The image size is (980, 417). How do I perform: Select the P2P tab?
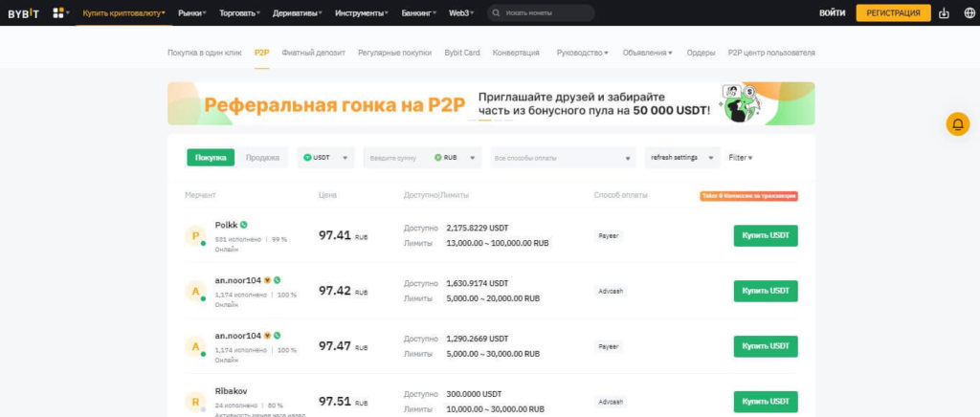click(262, 53)
